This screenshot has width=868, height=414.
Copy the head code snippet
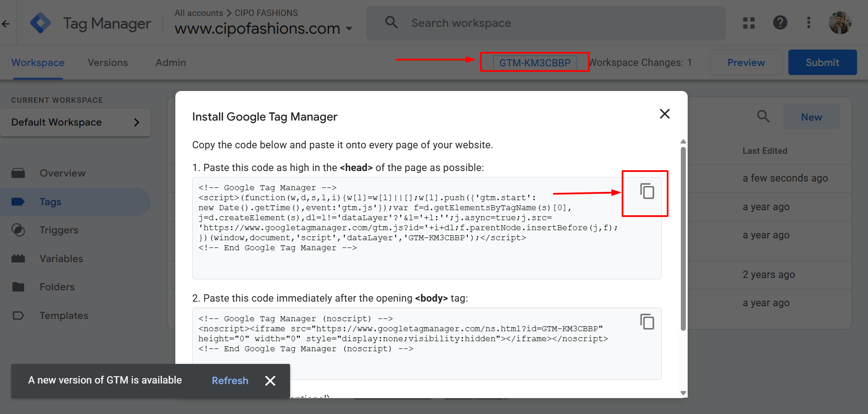[x=647, y=191]
